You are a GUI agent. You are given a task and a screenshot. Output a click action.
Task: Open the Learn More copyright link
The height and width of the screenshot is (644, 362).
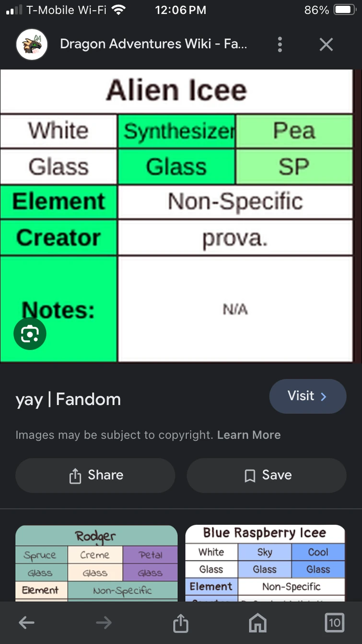coord(249,435)
